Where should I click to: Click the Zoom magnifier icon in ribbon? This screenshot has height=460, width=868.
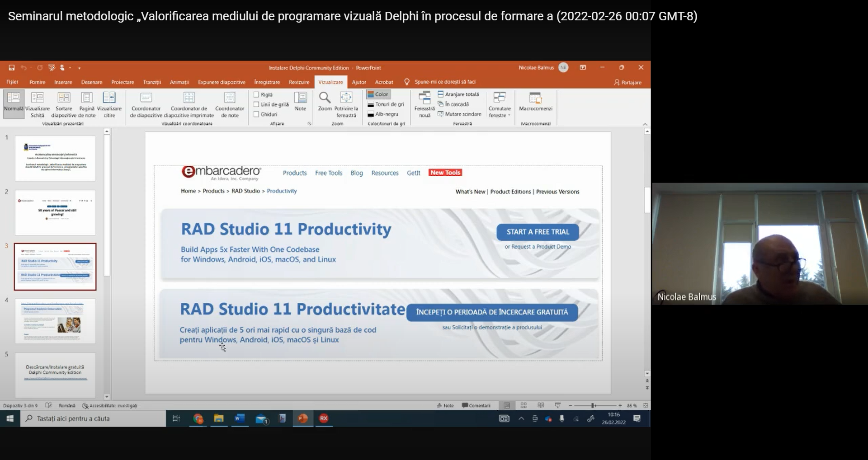point(325,98)
